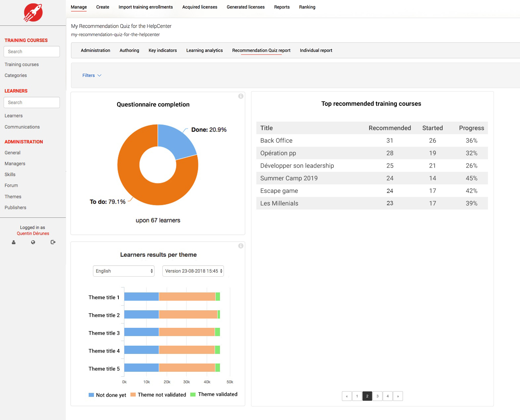
Task: Open the Forum sidebar link
Action: point(11,185)
